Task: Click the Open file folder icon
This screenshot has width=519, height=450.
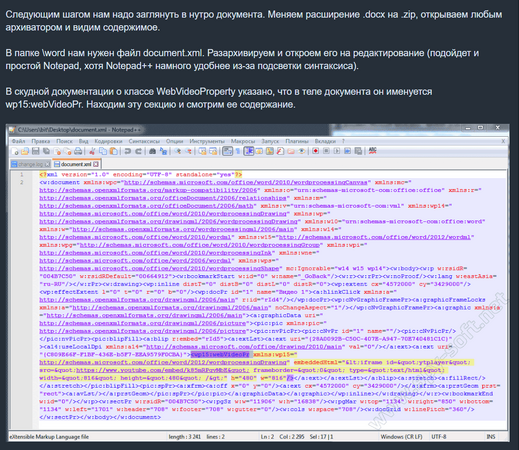Action: click(25, 151)
